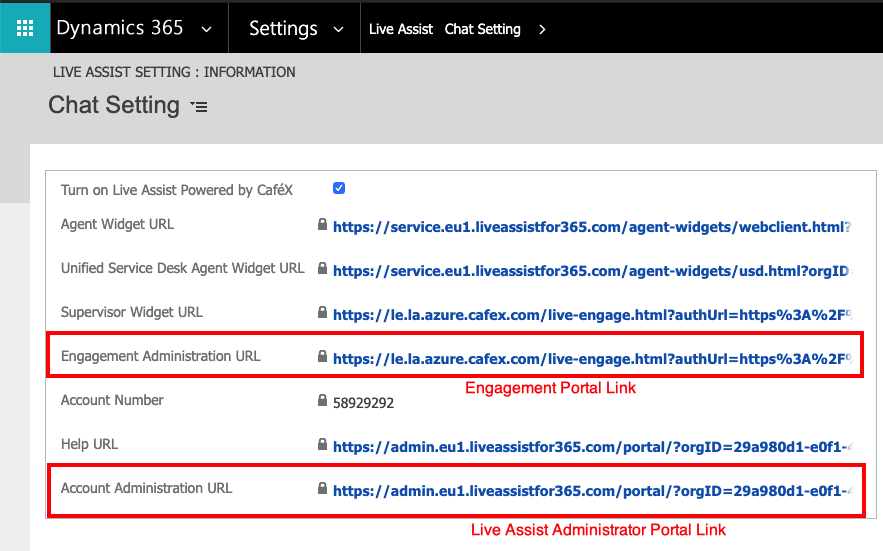This screenshot has height=551, width=883.
Task: Click the Chat Setting page title
Action: click(x=114, y=105)
